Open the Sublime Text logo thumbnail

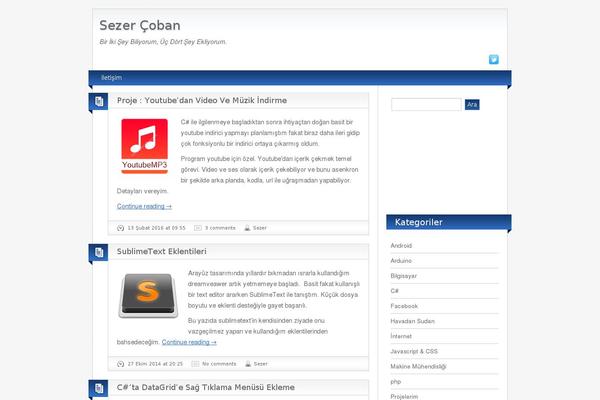tap(148, 296)
